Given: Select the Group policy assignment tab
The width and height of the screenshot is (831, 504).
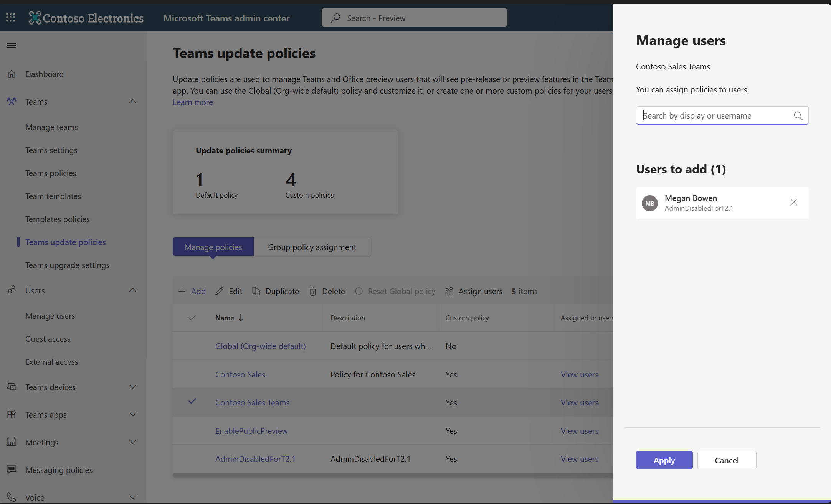Looking at the screenshot, I should click(x=312, y=247).
